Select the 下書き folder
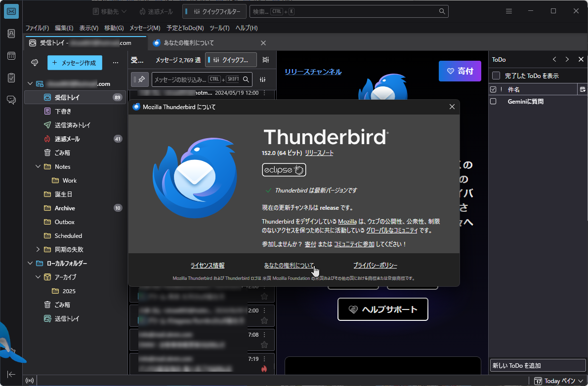Viewport: 588px width, 386px height. tap(75, 111)
